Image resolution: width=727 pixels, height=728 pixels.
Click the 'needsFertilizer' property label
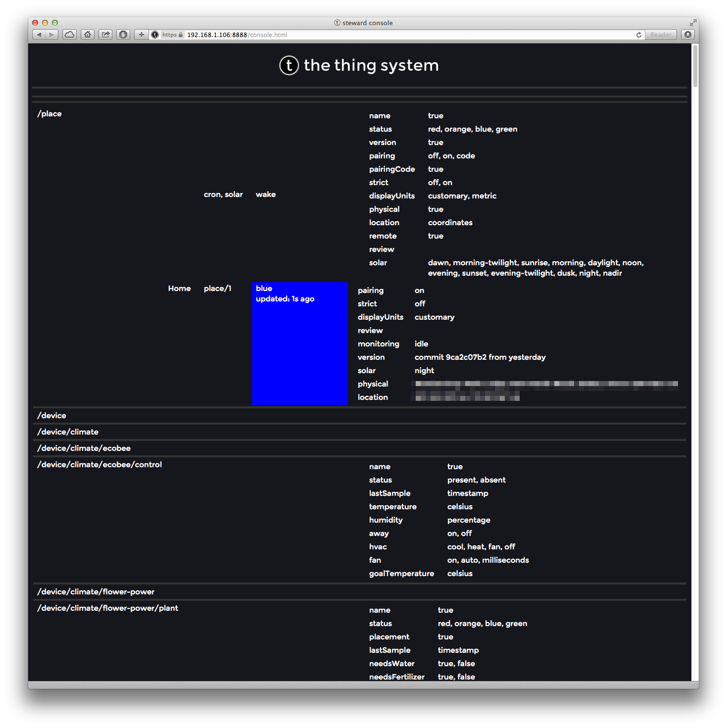click(x=396, y=677)
